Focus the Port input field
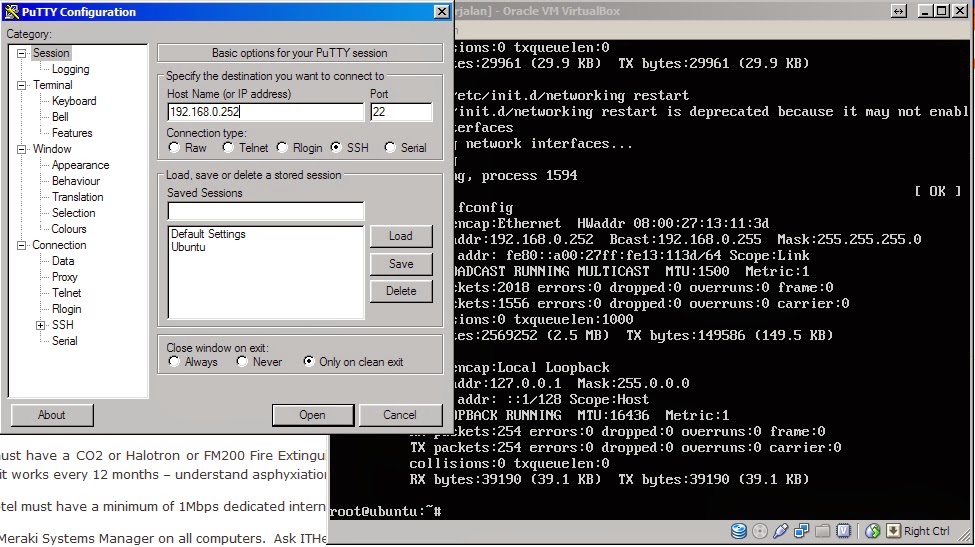 click(x=401, y=112)
